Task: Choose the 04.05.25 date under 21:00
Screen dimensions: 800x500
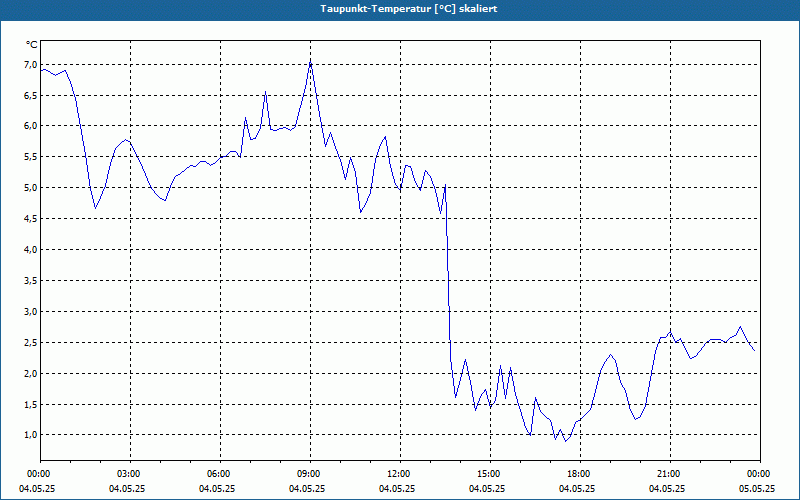Action: [x=667, y=489]
